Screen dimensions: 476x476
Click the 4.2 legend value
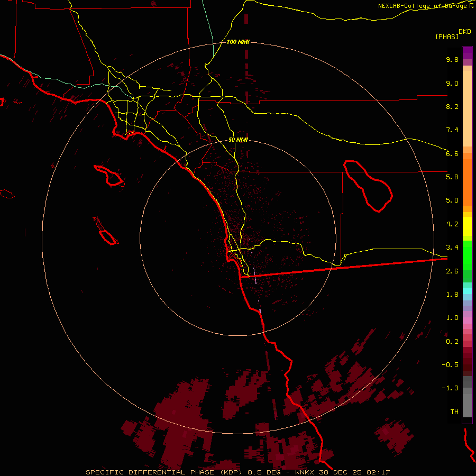[452, 224]
